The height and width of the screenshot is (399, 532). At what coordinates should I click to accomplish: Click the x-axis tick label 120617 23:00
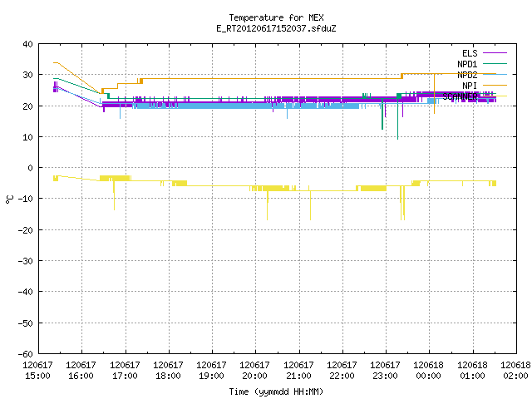click(386, 371)
